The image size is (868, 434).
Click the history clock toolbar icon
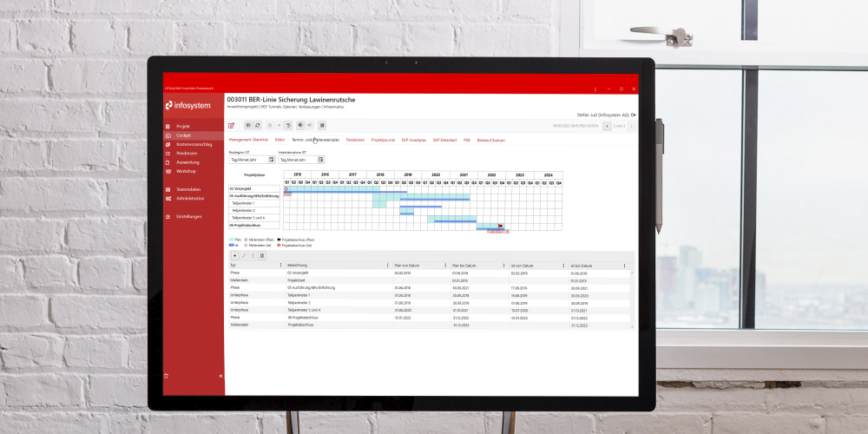pos(288,126)
